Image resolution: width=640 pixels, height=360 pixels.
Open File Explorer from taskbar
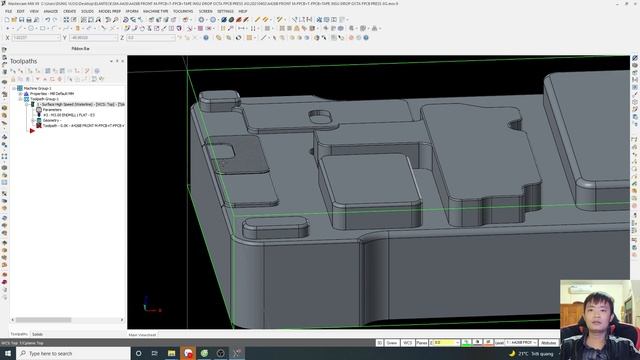(x=171, y=353)
